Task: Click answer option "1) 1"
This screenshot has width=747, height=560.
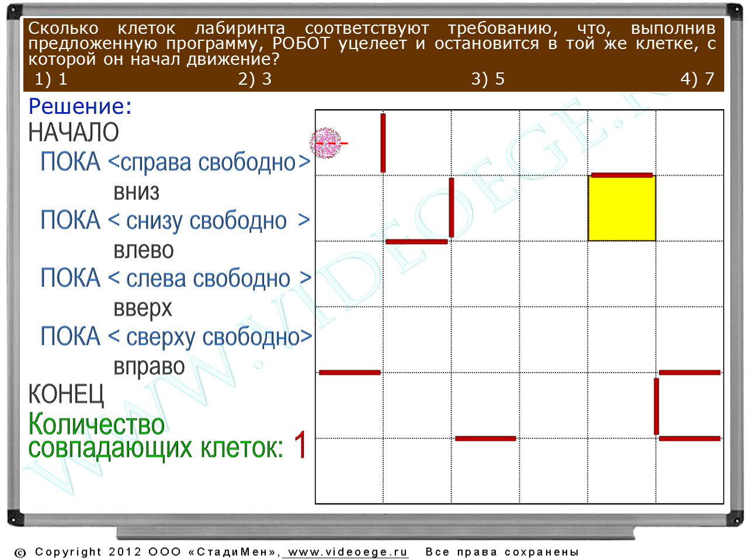Action: point(51,79)
